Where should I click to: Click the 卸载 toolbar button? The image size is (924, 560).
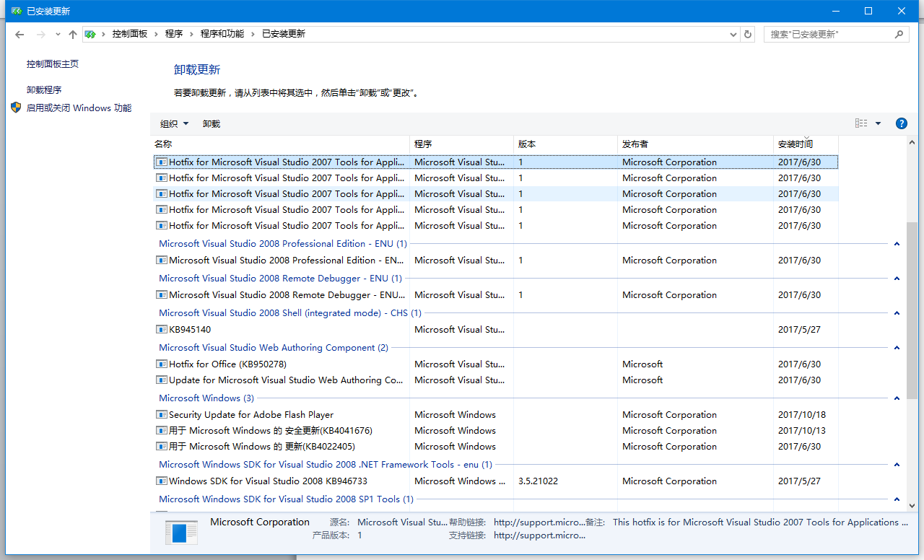(212, 124)
